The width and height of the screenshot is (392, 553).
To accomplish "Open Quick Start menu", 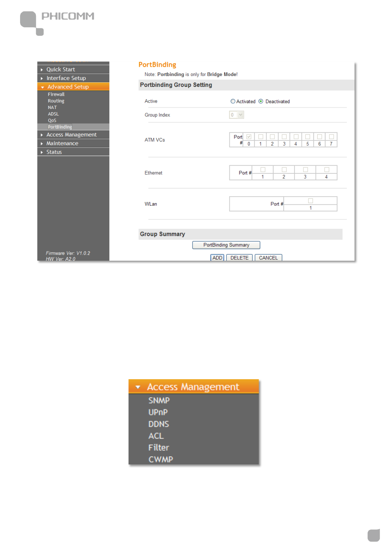I will (x=61, y=69).
